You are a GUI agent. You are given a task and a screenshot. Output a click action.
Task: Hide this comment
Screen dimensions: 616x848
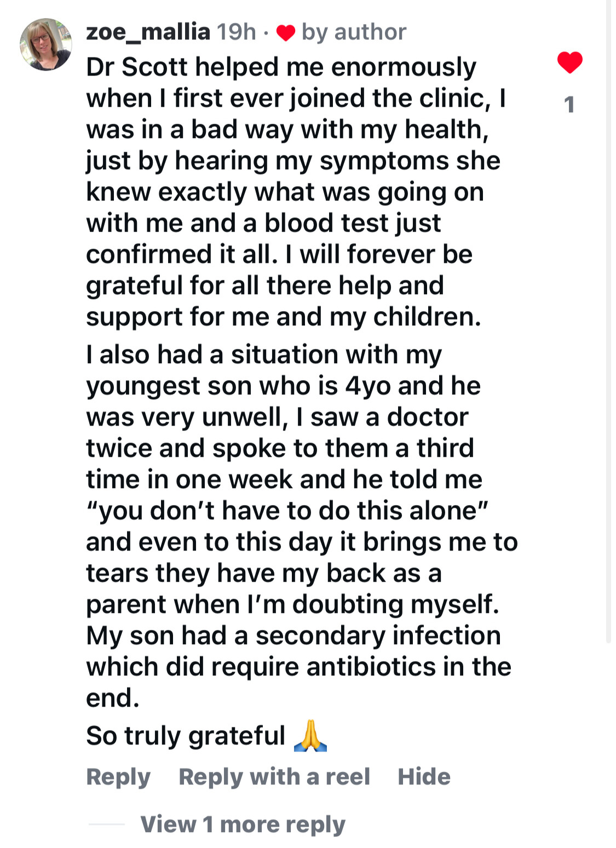424,777
